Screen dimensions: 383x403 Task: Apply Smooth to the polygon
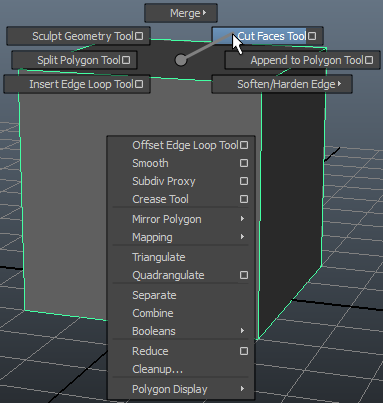pyautogui.click(x=181, y=163)
